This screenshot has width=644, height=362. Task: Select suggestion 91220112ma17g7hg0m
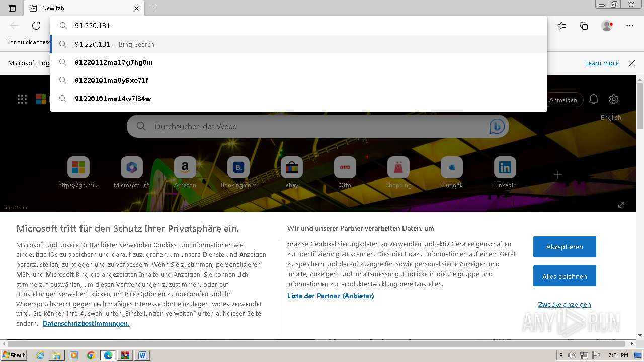coord(299,62)
